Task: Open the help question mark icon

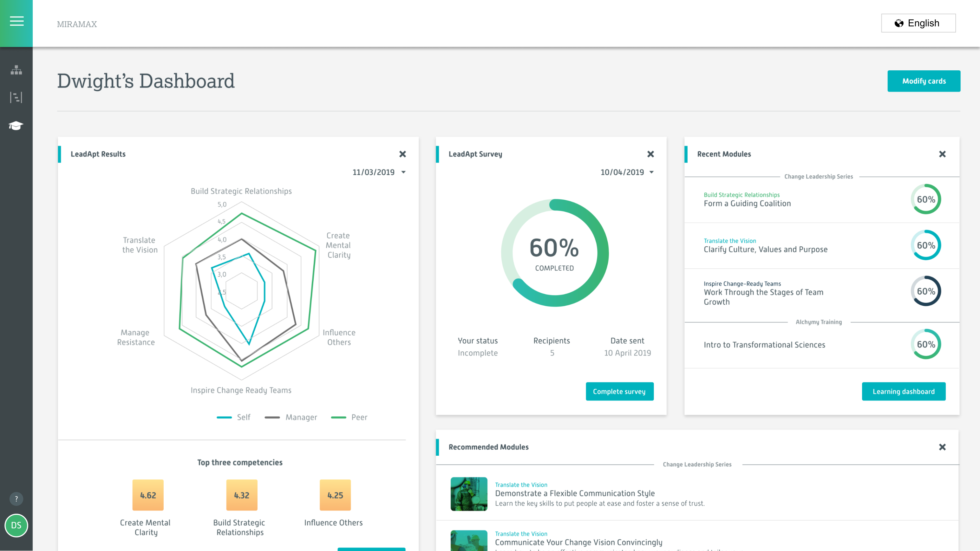Action: pyautogui.click(x=16, y=498)
